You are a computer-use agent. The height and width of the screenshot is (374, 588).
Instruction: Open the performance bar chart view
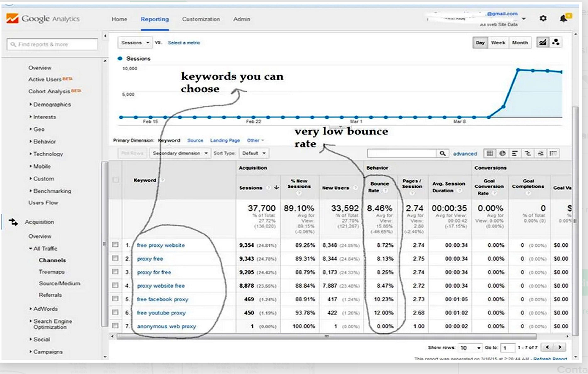pyautogui.click(x=515, y=153)
